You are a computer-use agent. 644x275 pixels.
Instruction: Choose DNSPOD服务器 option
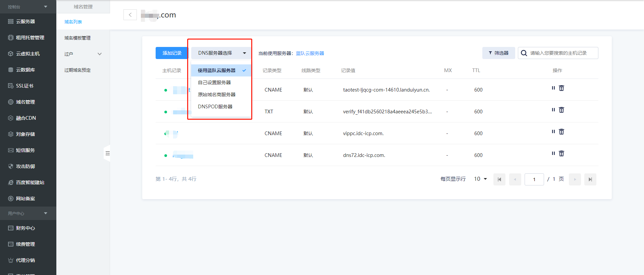point(215,107)
